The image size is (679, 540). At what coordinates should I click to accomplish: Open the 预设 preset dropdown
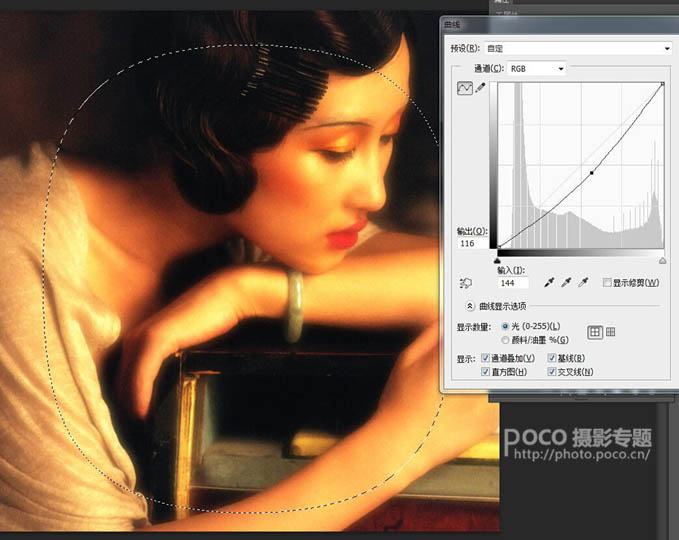point(576,48)
